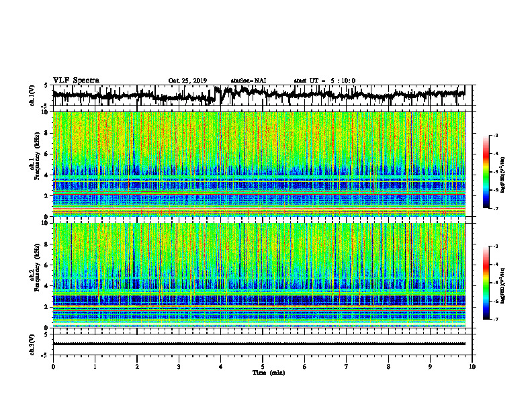This screenshot has width=532, height=411.
Task: Click the "-7" tick on ch.1 color bar
Action: 496,208
